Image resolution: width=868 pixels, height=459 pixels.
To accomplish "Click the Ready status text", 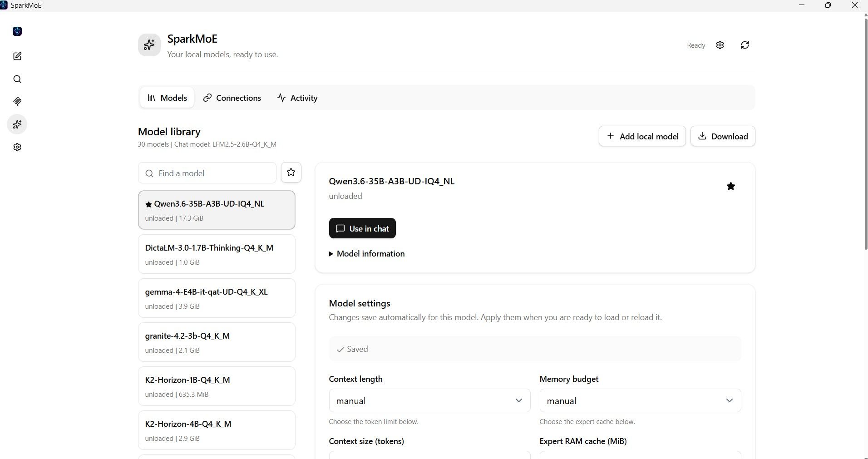I will [x=696, y=45].
